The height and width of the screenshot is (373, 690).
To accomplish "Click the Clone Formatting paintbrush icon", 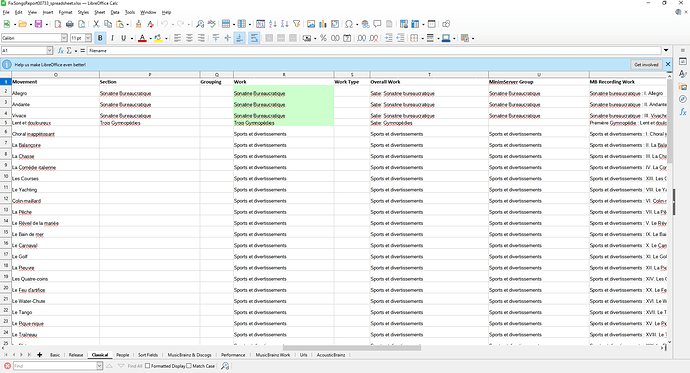I will click(139, 24).
